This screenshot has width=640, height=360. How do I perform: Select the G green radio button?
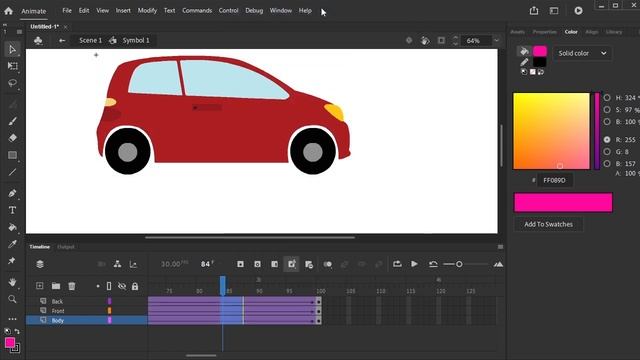[607, 151]
